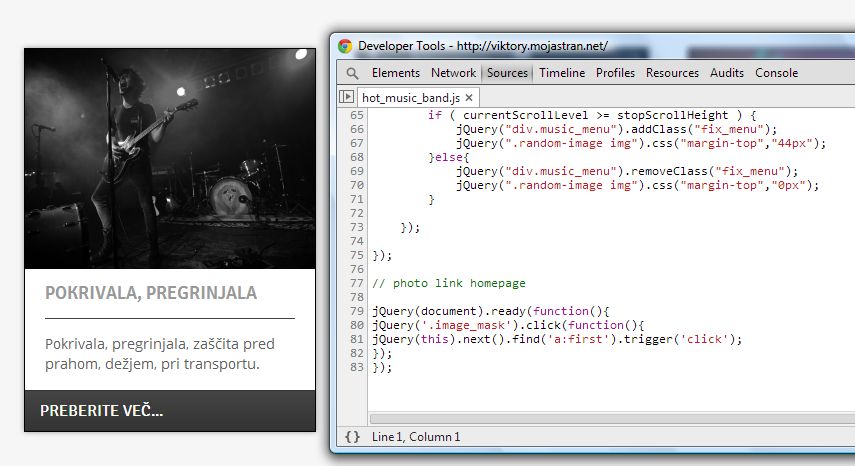The image size is (855, 466).
Task: Click the PREBERITE VEČ... link
Action: 101,410
